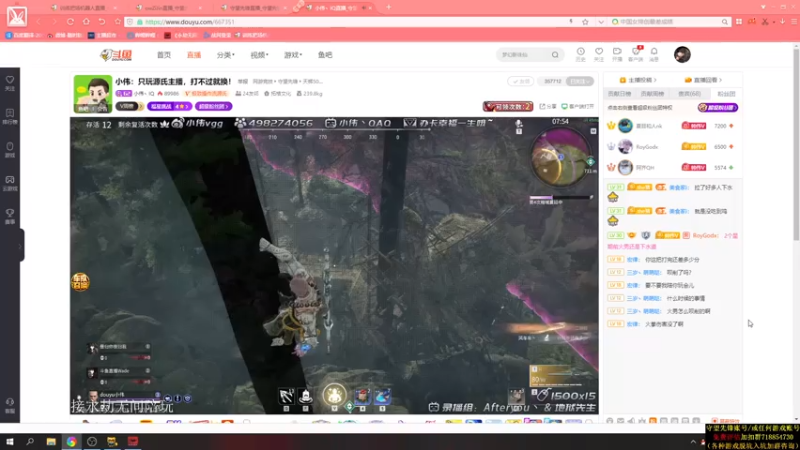The height and width of the screenshot is (450, 800).
Task: Click the browser forward arrow
Action: tap(54, 22)
